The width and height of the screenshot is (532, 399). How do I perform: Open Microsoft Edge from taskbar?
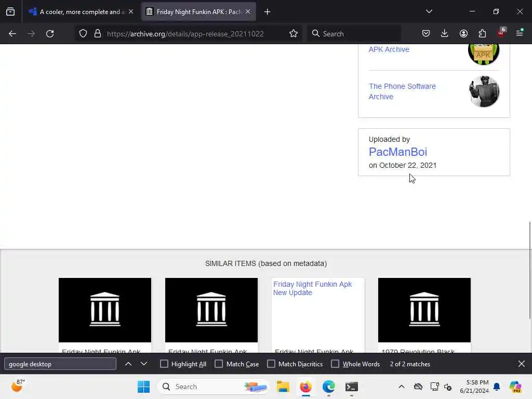point(328,387)
